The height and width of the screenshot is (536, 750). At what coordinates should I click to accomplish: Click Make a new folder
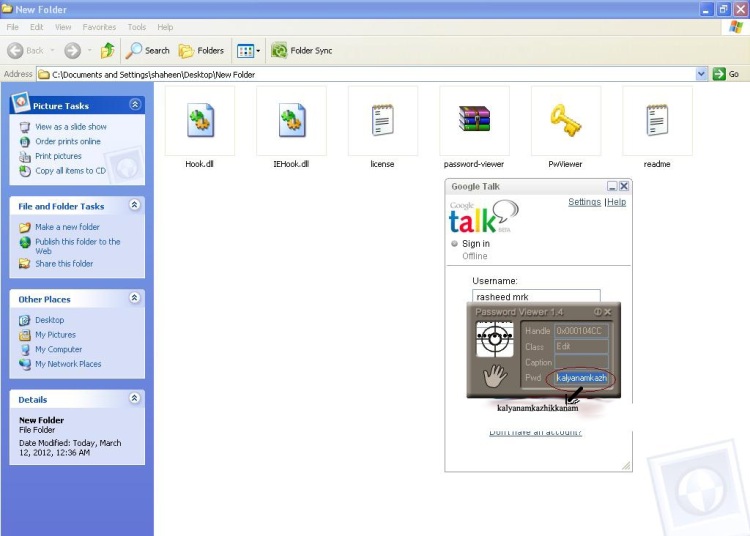point(67,227)
